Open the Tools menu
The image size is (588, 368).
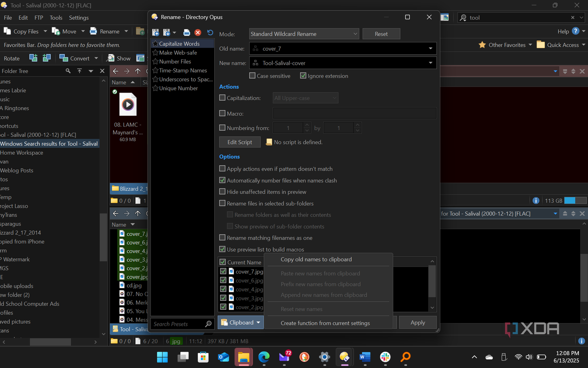56,18
